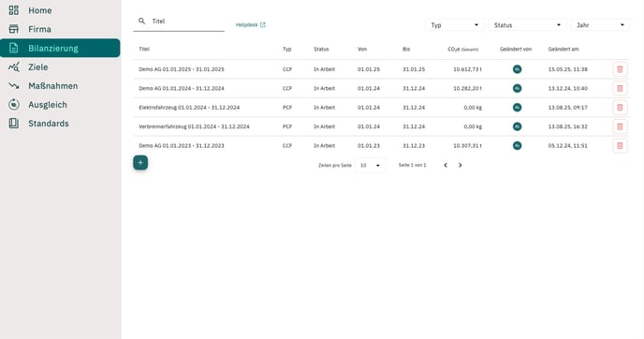
Task: Sort by Geändert am column header
Action: pos(563,50)
